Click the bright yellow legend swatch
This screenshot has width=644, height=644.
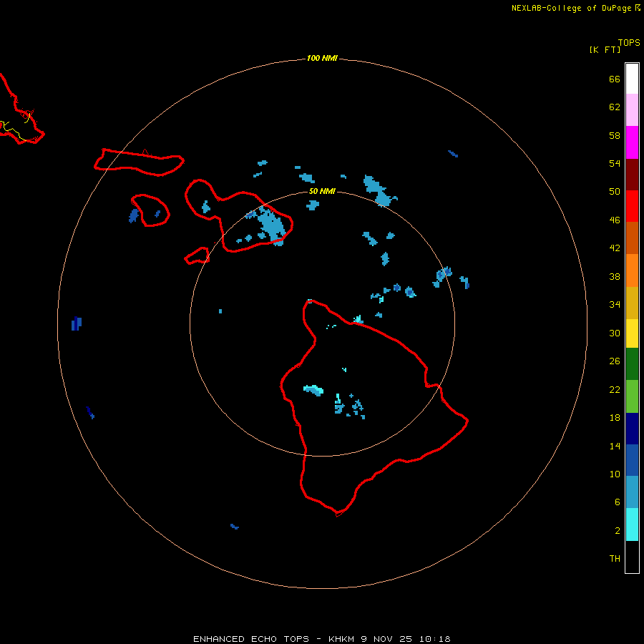pos(632,333)
